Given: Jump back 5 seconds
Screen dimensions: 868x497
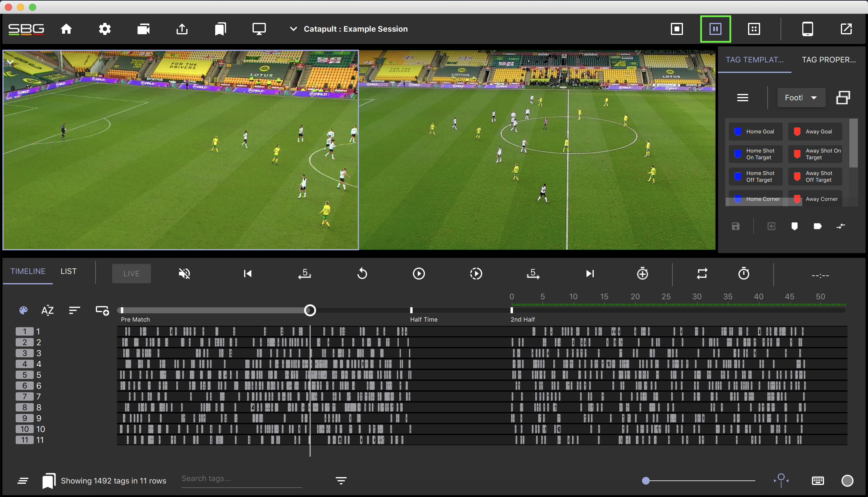Looking at the screenshot, I should 305,274.
